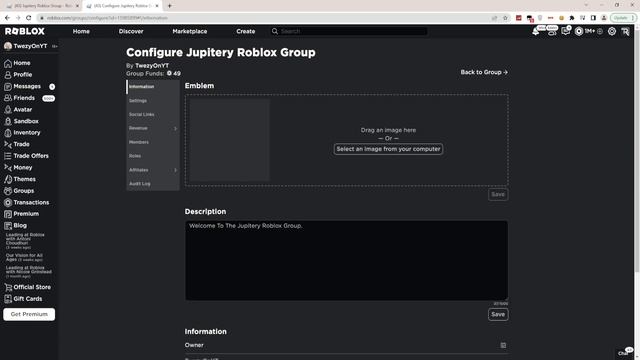640x360 pixels.
Task: Select the Roles configure tab
Action: pos(153,156)
